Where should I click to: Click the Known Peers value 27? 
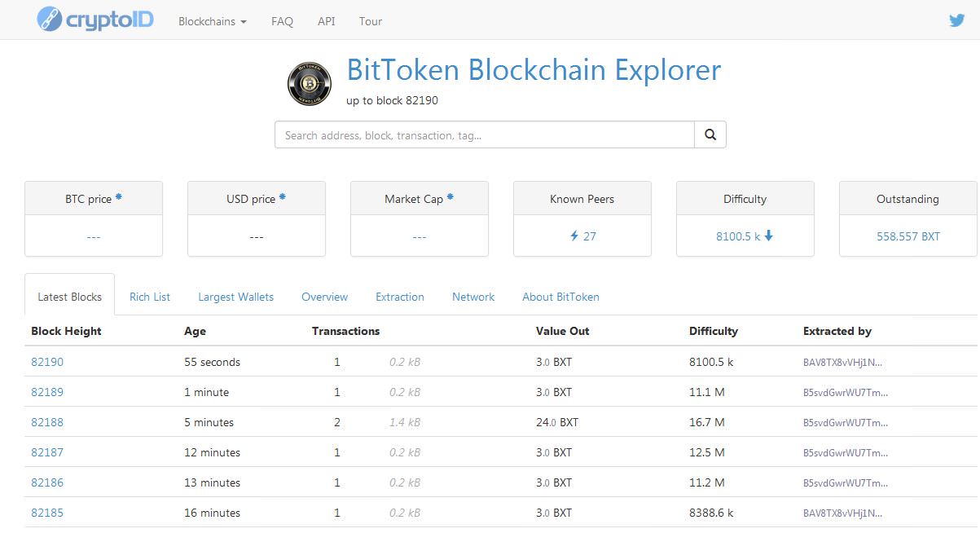coord(590,236)
